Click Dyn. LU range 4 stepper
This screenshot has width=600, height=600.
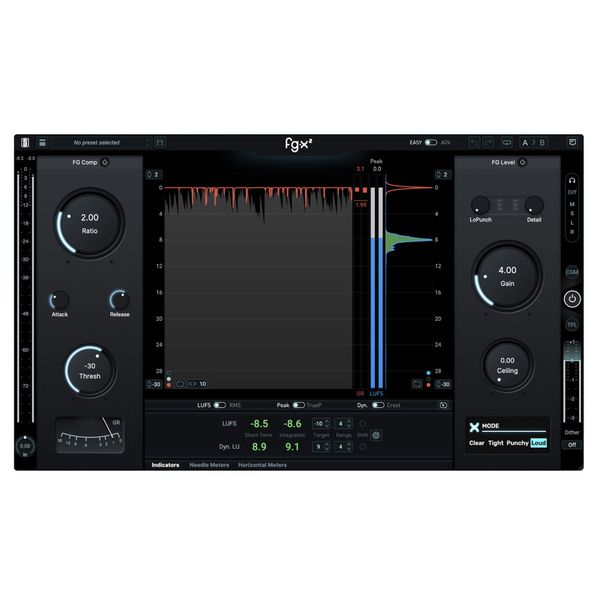point(344,447)
